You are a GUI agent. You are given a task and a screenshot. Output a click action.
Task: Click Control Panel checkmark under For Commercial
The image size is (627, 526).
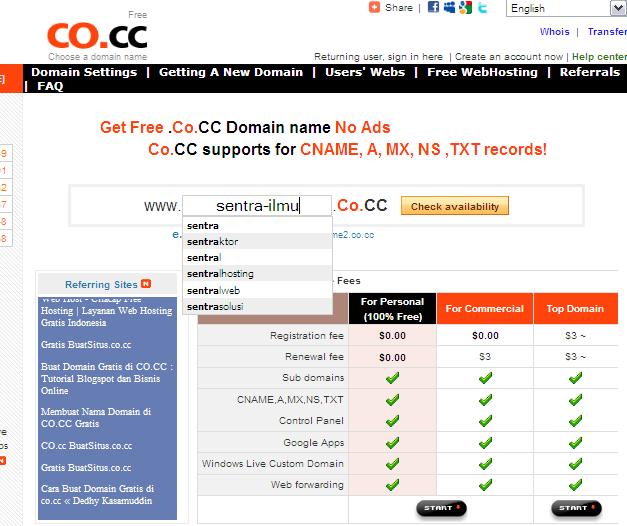[x=485, y=421]
